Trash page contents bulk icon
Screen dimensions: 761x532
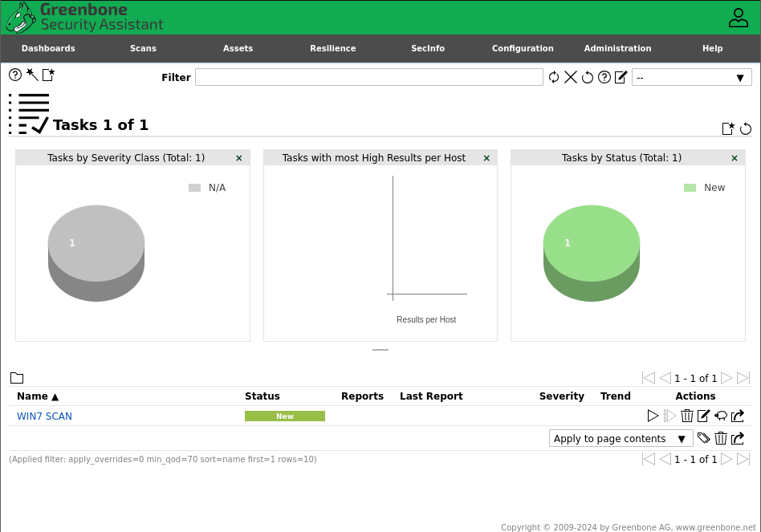(x=721, y=438)
